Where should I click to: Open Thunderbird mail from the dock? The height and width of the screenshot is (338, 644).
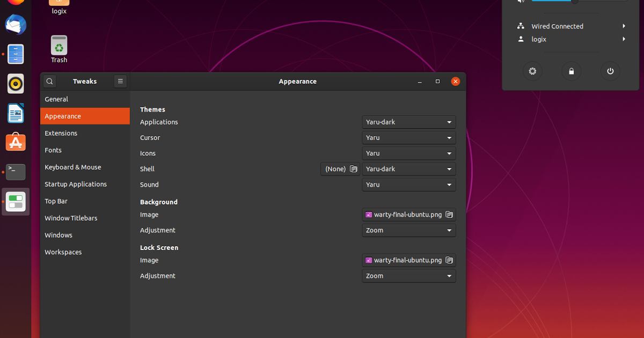point(16,25)
